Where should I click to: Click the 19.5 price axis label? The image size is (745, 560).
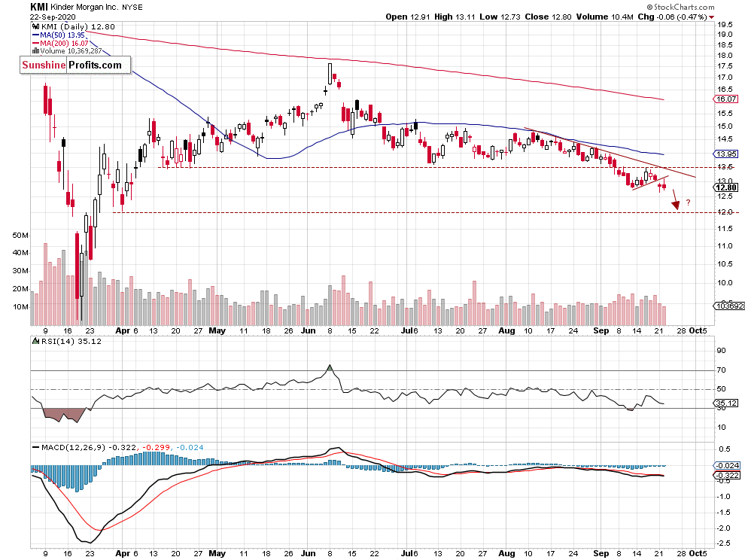tap(725, 25)
